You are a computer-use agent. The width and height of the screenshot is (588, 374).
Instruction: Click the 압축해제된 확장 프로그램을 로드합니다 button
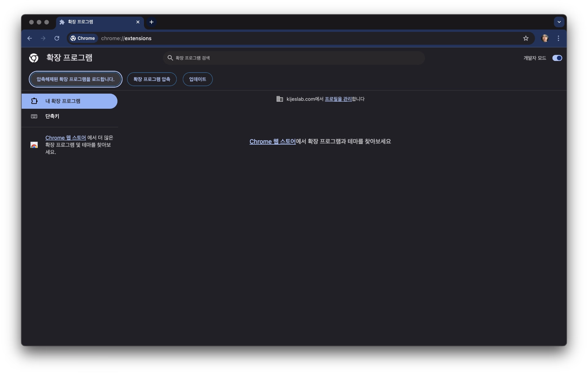[x=75, y=79]
